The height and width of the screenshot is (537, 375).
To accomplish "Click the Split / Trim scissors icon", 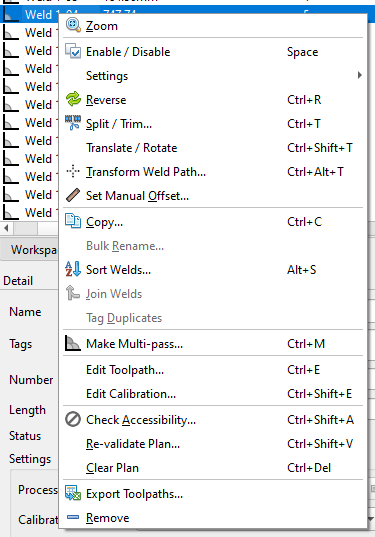I will (x=73, y=123).
